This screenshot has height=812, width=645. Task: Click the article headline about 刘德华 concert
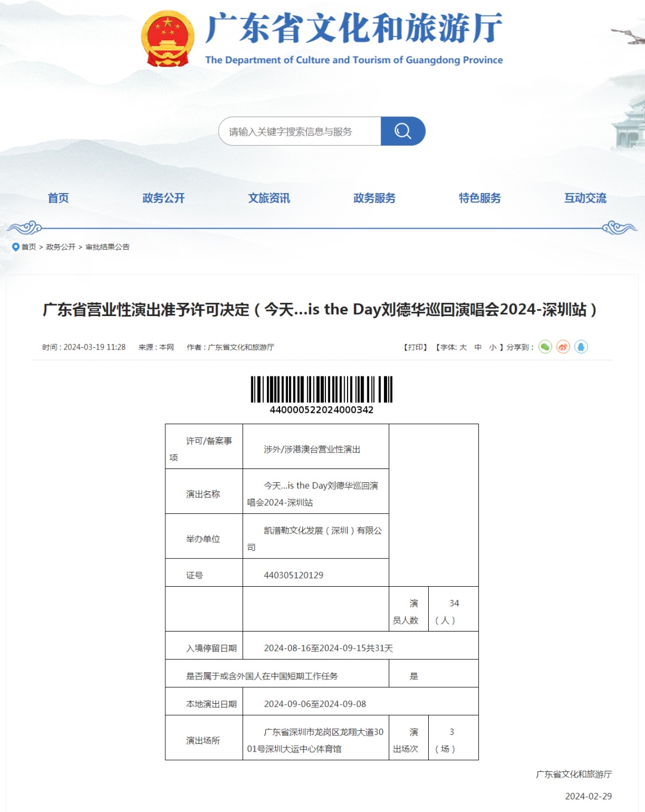point(320,310)
